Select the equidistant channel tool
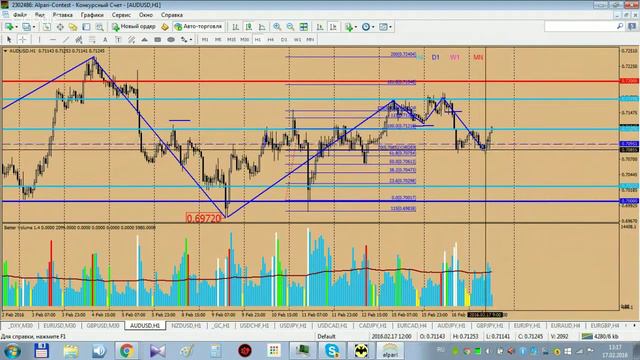Image resolution: width=640 pixels, height=360 pixels. (79, 40)
